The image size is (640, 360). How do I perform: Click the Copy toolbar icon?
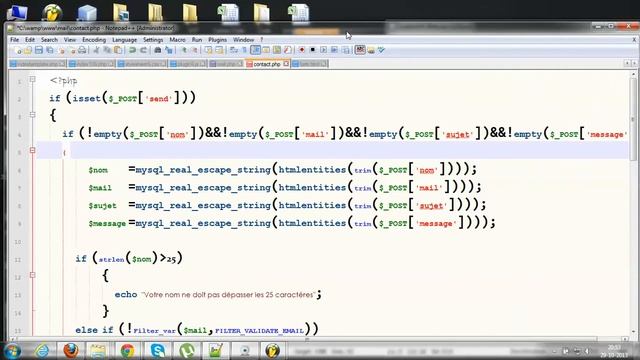[x=107, y=50]
